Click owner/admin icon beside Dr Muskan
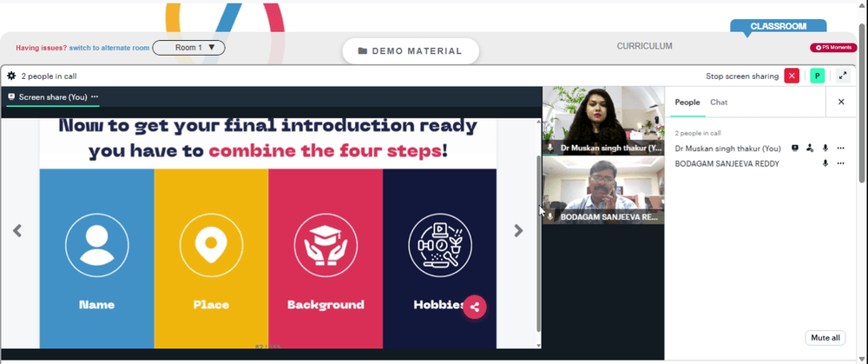868x364 pixels. tap(810, 148)
